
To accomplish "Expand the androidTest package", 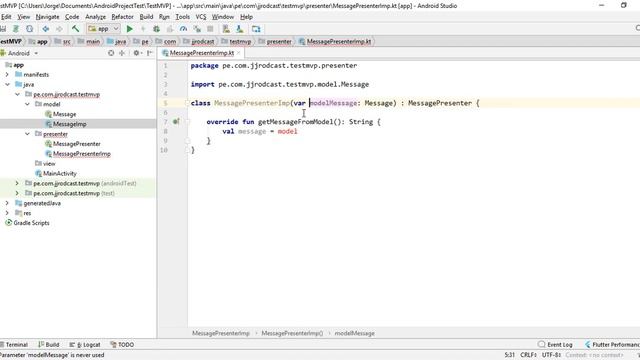I will [x=17, y=183].
